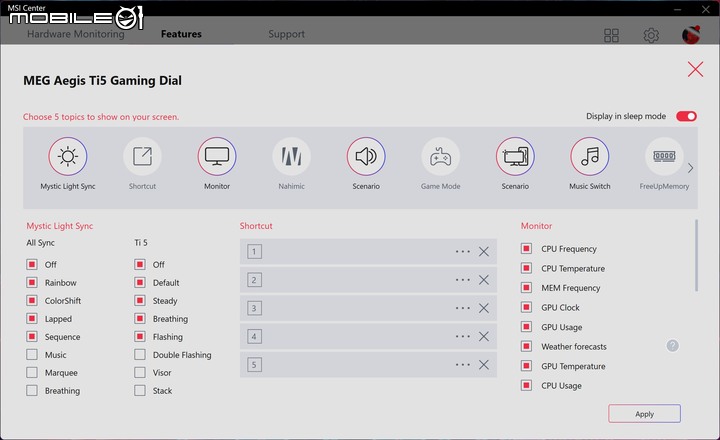Screen dimensions: 720x440
Task: Click the Monitor list scrollbar
Action: pos(697,255)
